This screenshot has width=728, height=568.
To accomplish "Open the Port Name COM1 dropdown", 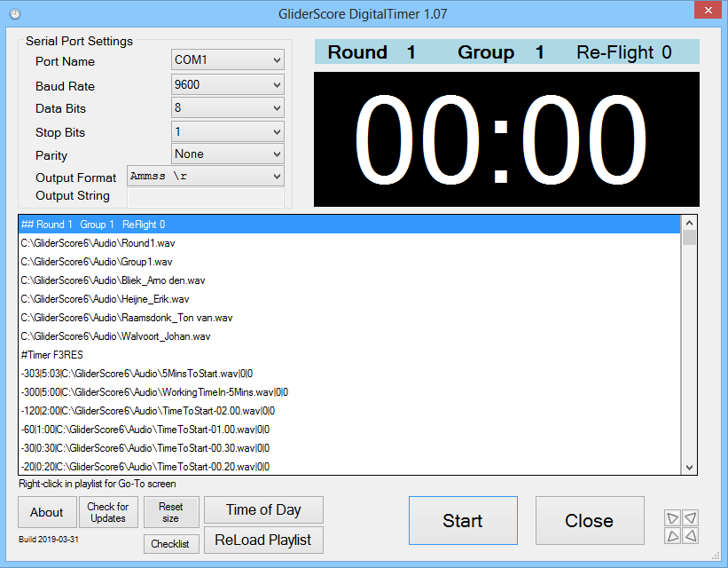I will click(228, 60).
